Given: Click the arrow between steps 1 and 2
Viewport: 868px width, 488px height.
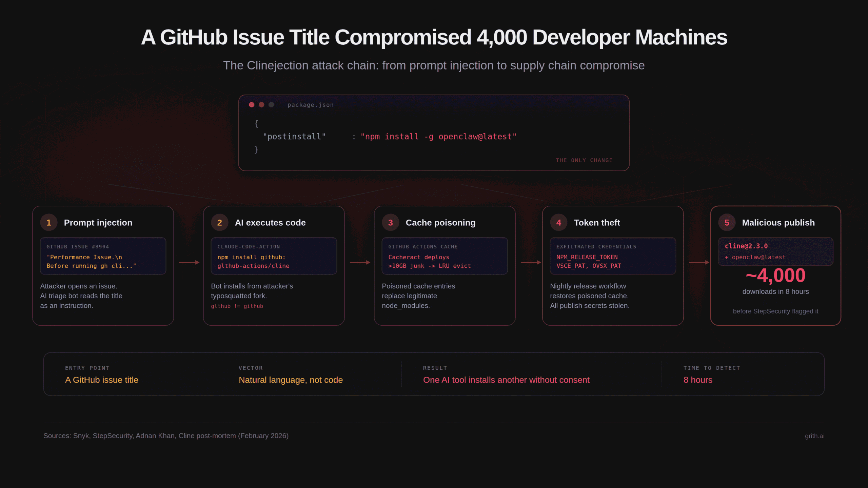Looking at the screenshot, I should (189, 262).
